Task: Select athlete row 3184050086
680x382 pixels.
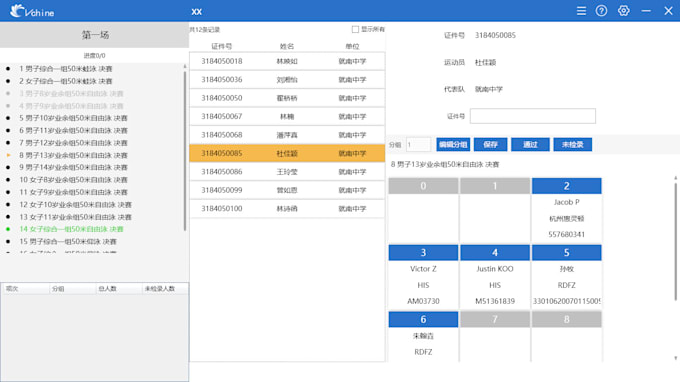Action: 287,172
